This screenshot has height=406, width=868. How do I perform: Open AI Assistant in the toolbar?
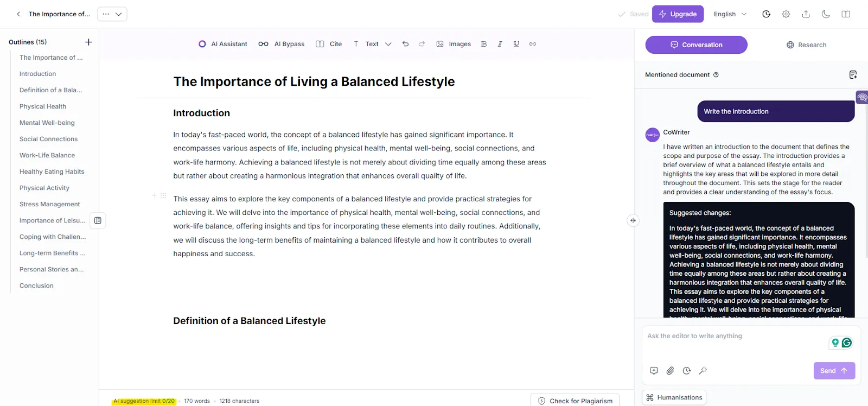(222, 44)
